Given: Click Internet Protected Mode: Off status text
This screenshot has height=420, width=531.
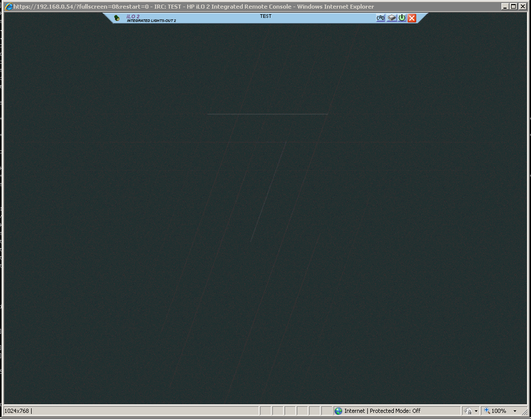Looking at the screenshot, I should [383, 411].
